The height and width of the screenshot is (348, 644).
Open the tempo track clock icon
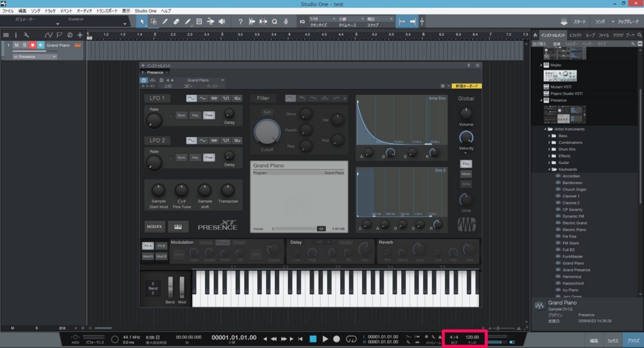coord(69,35)
